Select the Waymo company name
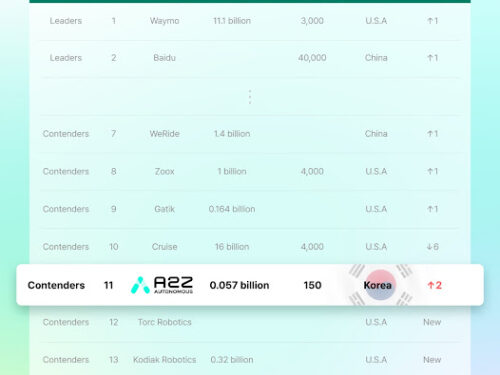This screenshot has width=500, height=375. (x=165, y=21)
